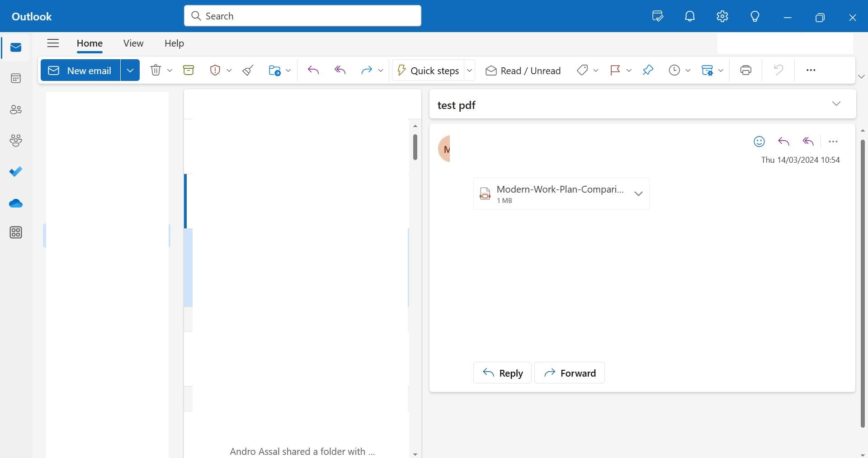Screen dimensions: 868x458
Task: Select the Sweep tool
Action: click(247, 70)
